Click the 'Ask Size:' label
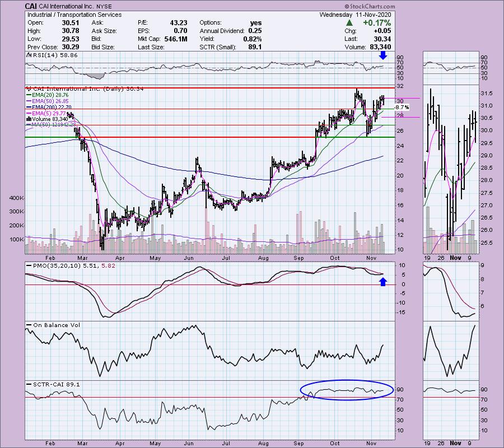Screen dimensions: 504x448 tap(104, 31)
